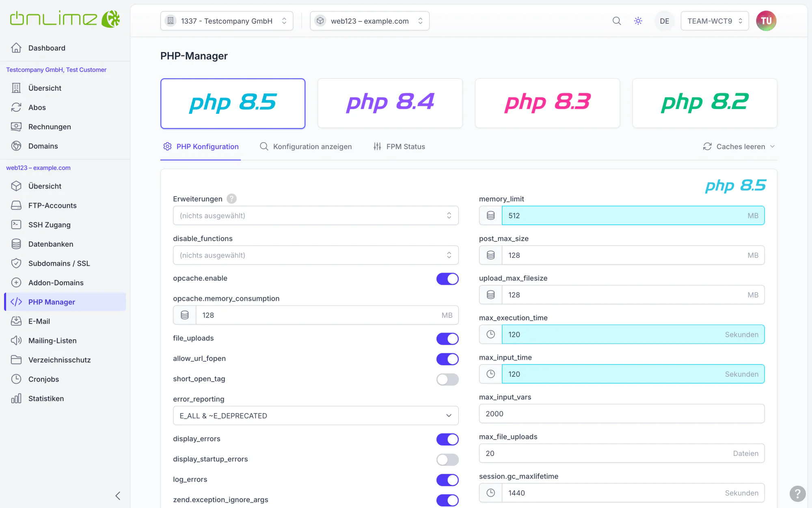Enable display_startup_errors toggle
Image resolution: width=812 pixels, height=508 pixels.
coord(447,460)
